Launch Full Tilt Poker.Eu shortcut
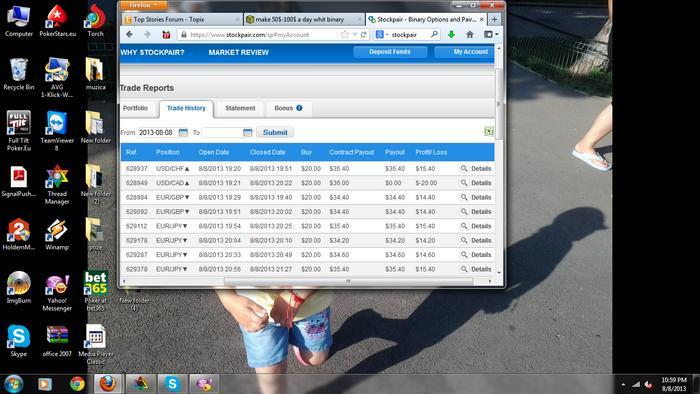This screenshot has width=700, height=394. click(x=18, y=131)
